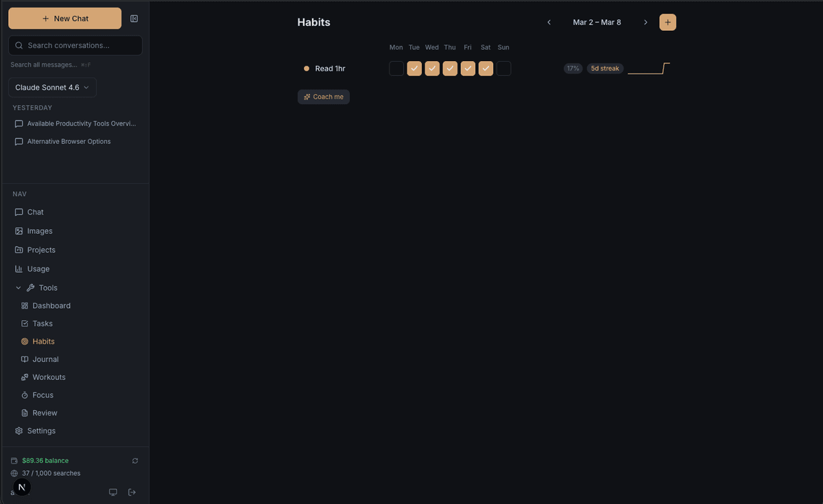Open the Focus timer tool
Image resolution: width=823 pixels, height=504 pixels.
click(43, 395)
